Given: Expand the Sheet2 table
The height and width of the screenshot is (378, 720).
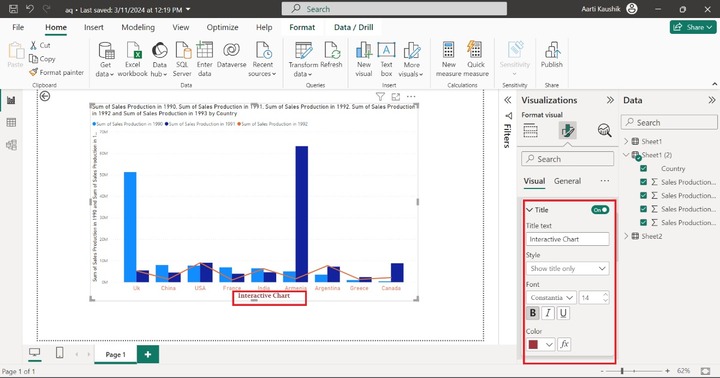Looking at the screenshot, I should [626, 236].
